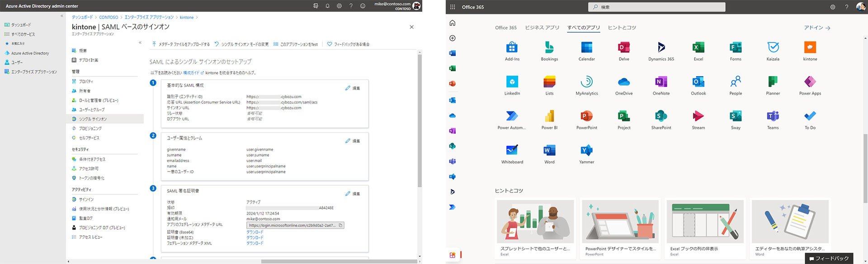Open Teams in the apps grid

(773, 120)
